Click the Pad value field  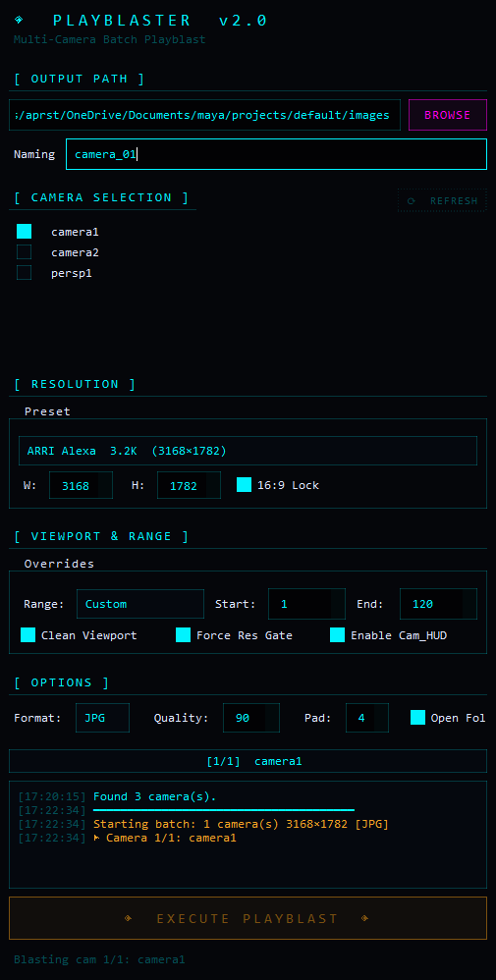pyautogui.click(x=367, y=718)
